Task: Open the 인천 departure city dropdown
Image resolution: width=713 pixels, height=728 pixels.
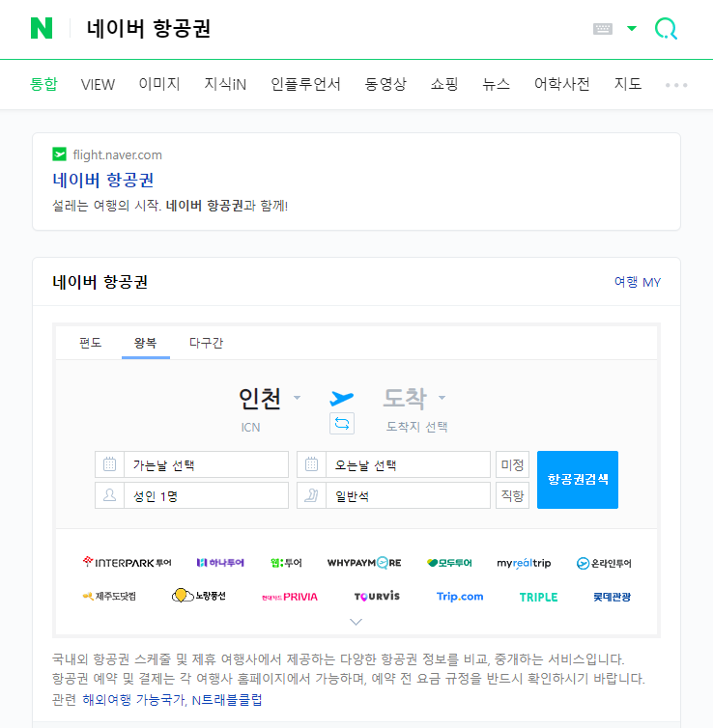Action: pos(270,399)
